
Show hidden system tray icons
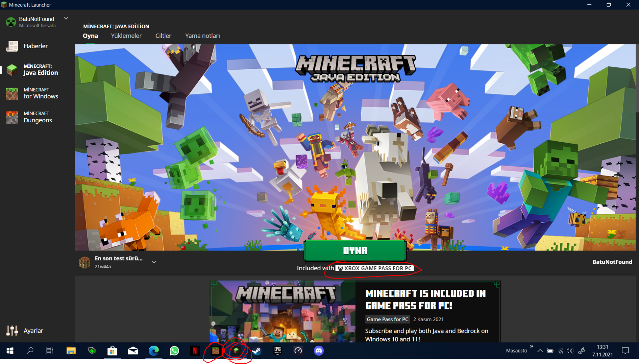pos(540,351)
